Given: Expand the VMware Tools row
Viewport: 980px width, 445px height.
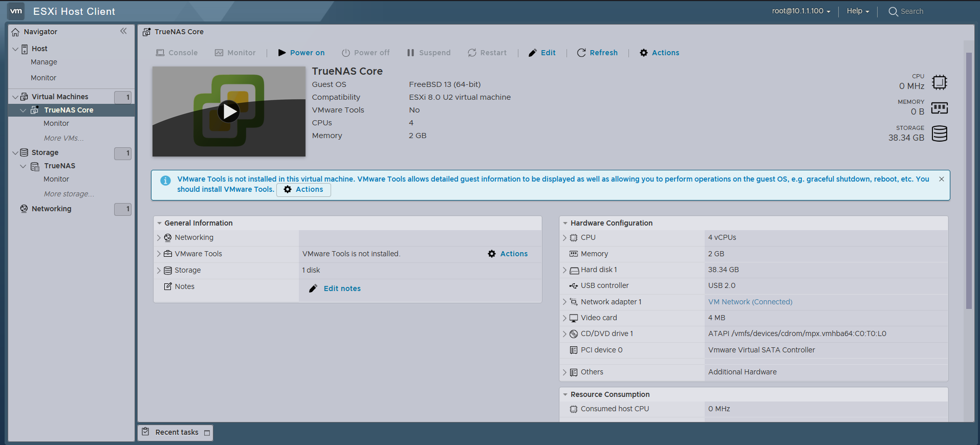Looking at the screenshot, I should (x=159, y=254).
